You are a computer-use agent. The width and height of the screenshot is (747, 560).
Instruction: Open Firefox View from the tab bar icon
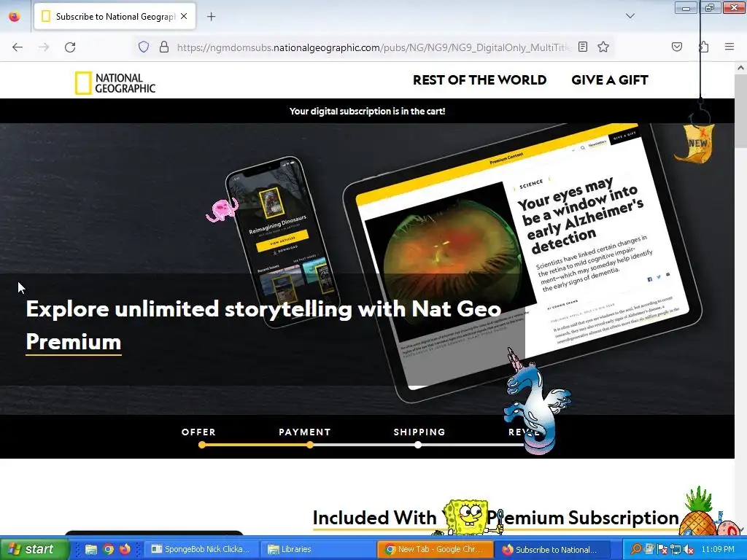tap(15, 16)
